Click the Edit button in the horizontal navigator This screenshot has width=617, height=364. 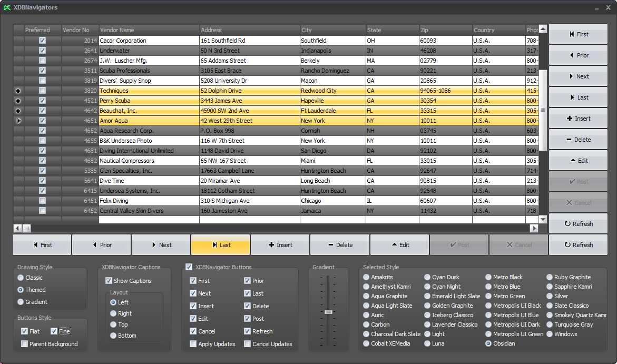(400, 245)
